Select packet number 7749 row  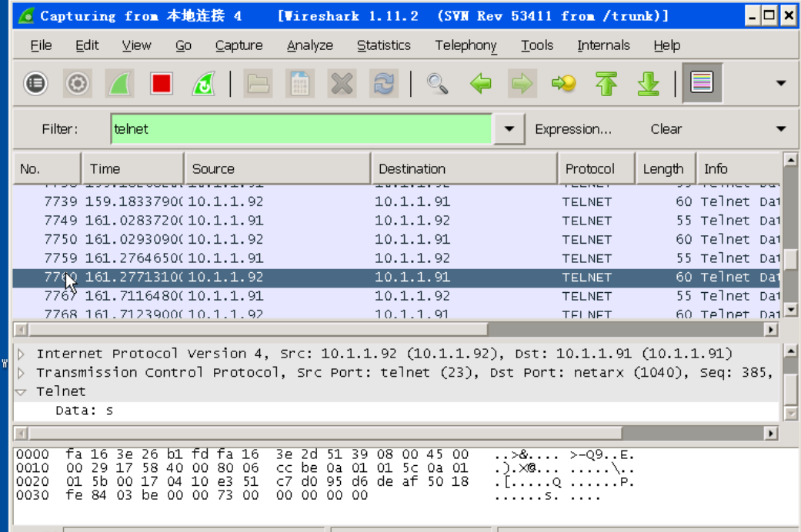[x=396, y=221]
